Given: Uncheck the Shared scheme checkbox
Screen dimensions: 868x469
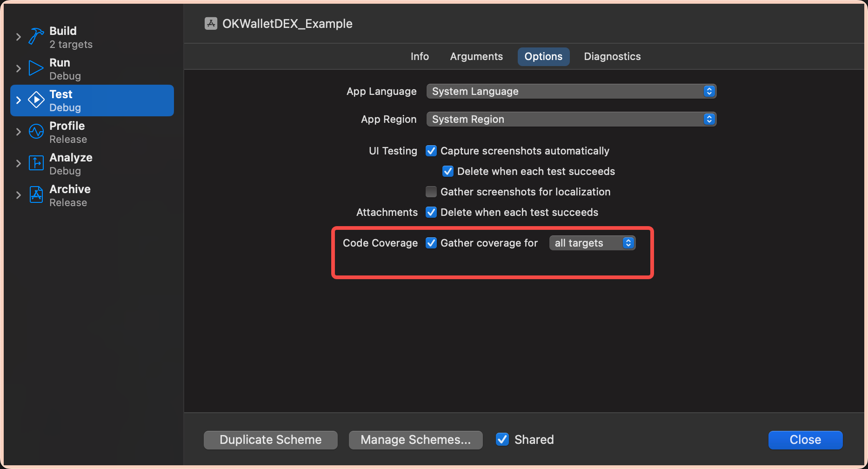Looking at the screenshot, I should 502,439.
